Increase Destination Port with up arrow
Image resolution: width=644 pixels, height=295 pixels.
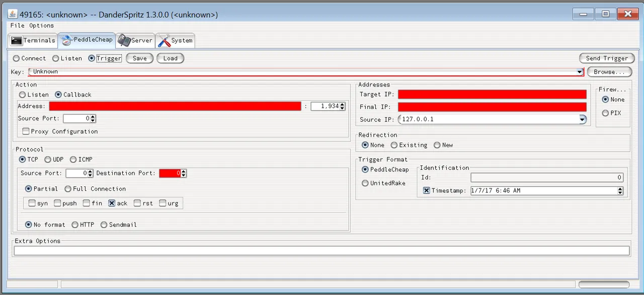[x=184, y=171]
